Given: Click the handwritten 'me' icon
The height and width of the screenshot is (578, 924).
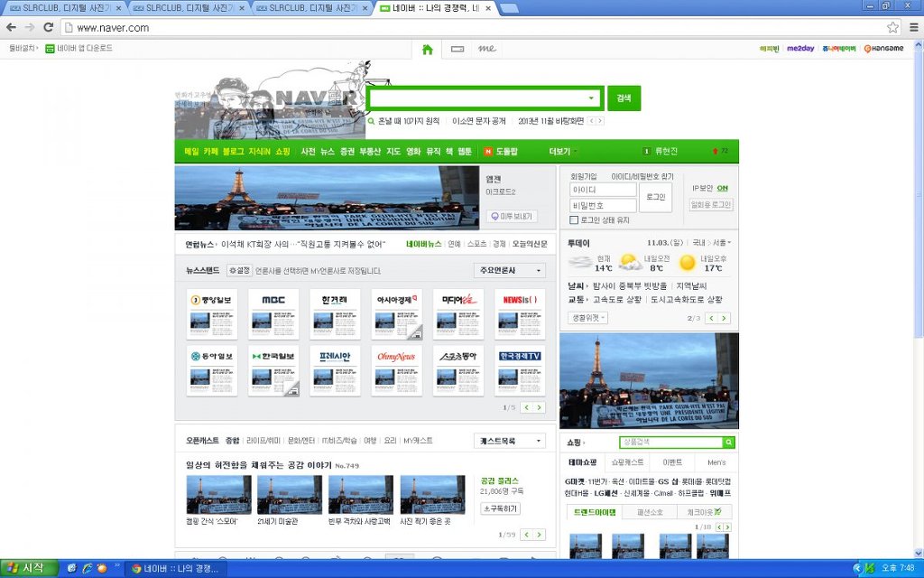Looking at the screenshot, I should pos(486,49).
